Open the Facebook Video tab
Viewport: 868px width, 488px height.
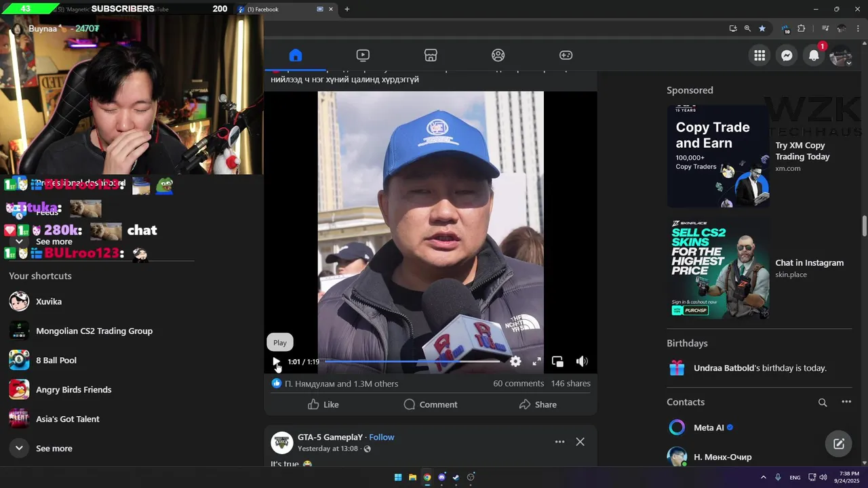point(363,56)
